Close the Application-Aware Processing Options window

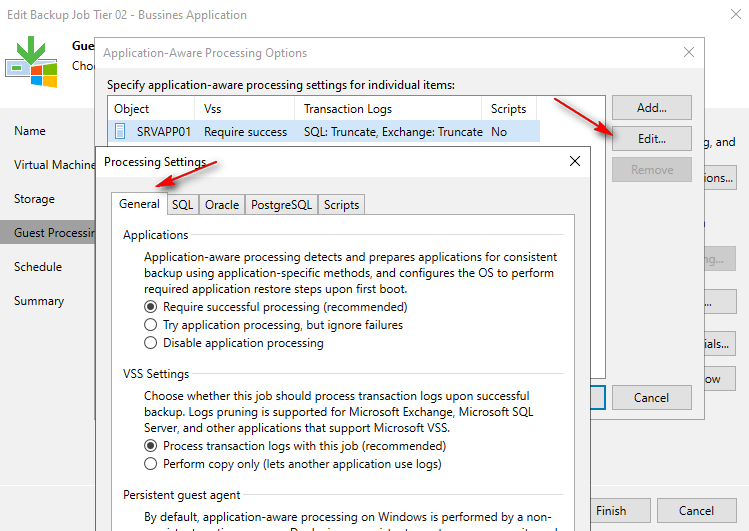click(688, 52)
